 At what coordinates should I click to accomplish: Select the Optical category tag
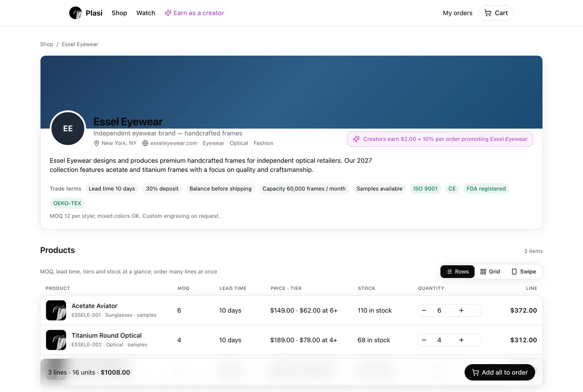coord(239,143)
